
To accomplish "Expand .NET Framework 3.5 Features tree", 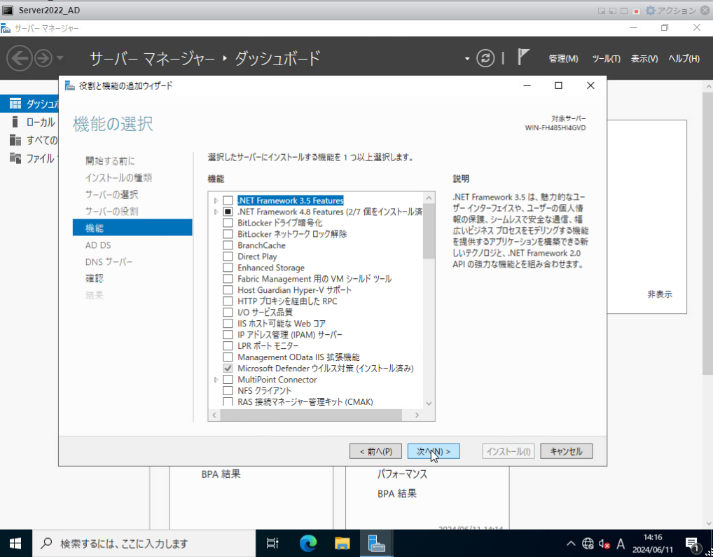I will pyautogui.click(x=216, y=201).
